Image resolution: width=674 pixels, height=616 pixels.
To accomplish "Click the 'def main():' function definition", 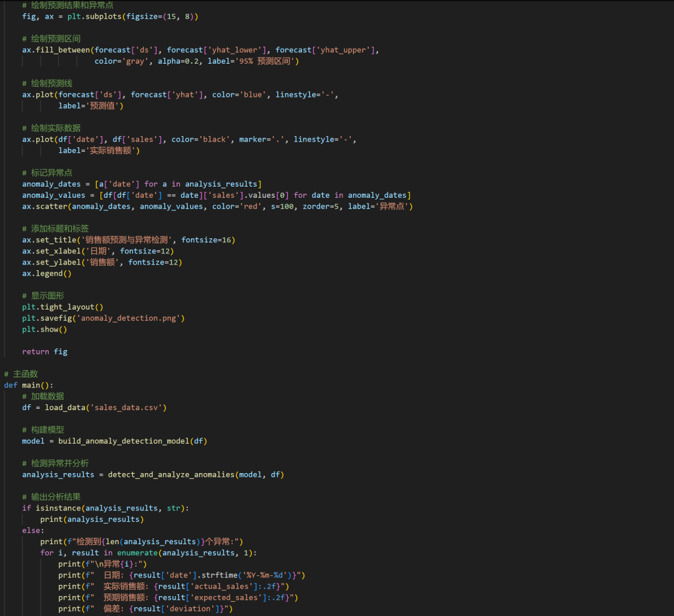I will click(29, 385).
